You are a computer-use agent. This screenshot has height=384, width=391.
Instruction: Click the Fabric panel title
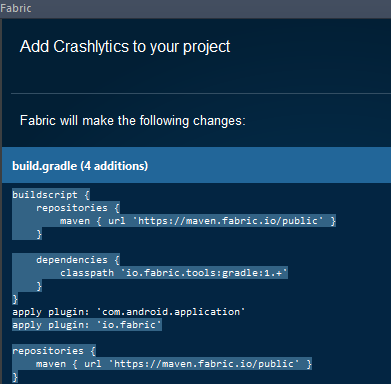[16, 8]
